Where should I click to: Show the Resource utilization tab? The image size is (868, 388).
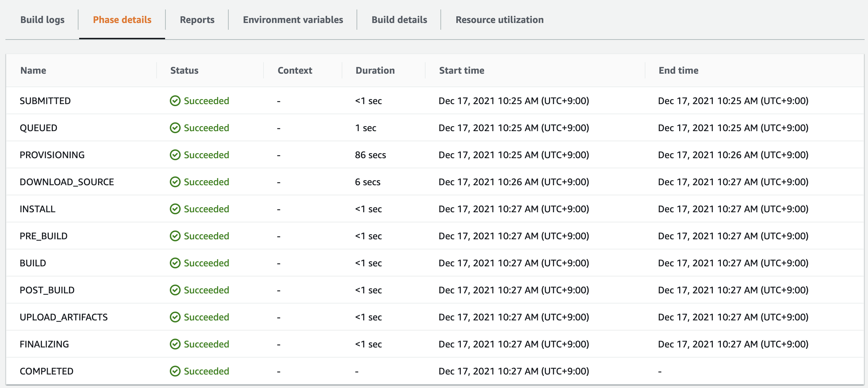pos(499,20)
